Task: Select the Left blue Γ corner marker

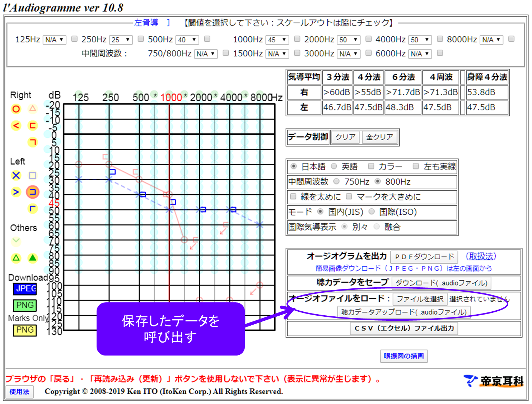Action: (x=33, y=208)
